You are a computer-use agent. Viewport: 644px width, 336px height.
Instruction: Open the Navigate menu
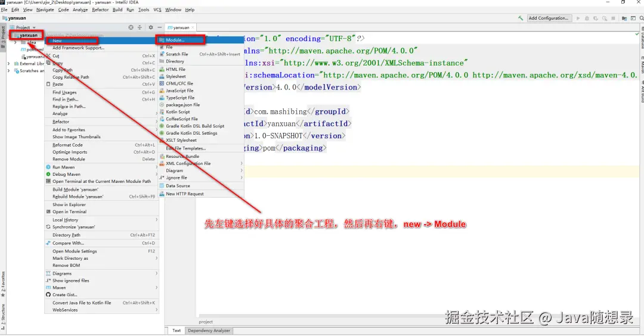pos(45,10)
